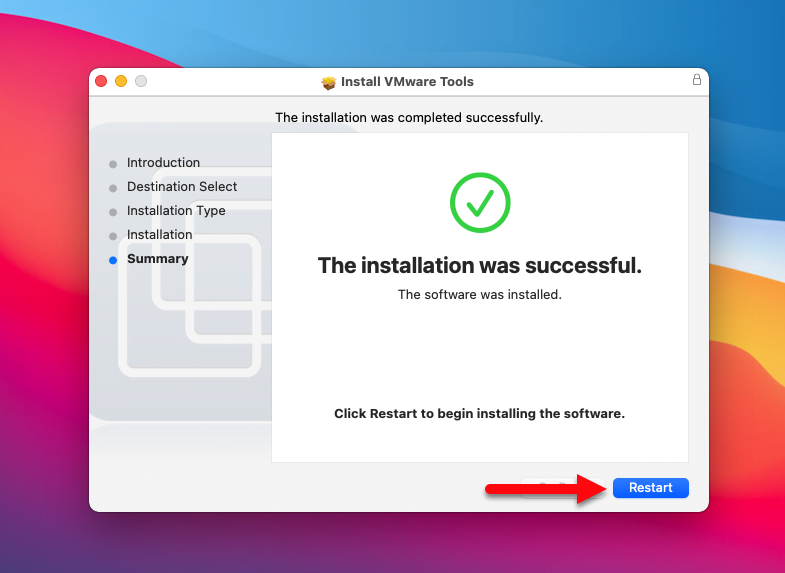
Task: Click the green success checkmark icon
Action: 480,203
